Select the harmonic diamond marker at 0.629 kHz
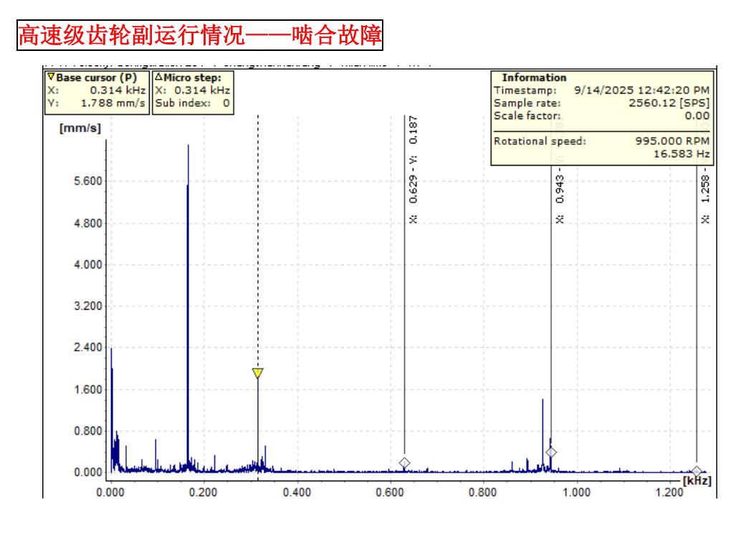Image resolution: width=756 pixels, height=535 pixels. click(404, 463)
